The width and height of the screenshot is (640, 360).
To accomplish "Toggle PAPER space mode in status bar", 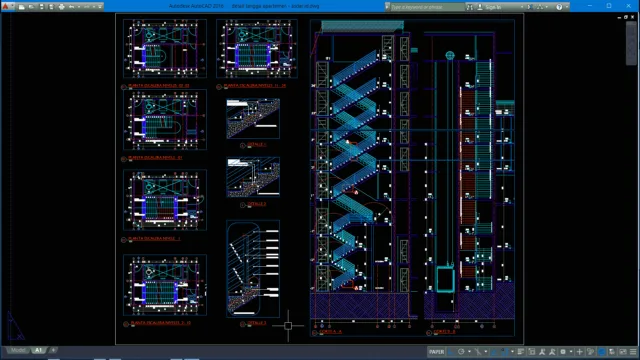I will [436, 352].
